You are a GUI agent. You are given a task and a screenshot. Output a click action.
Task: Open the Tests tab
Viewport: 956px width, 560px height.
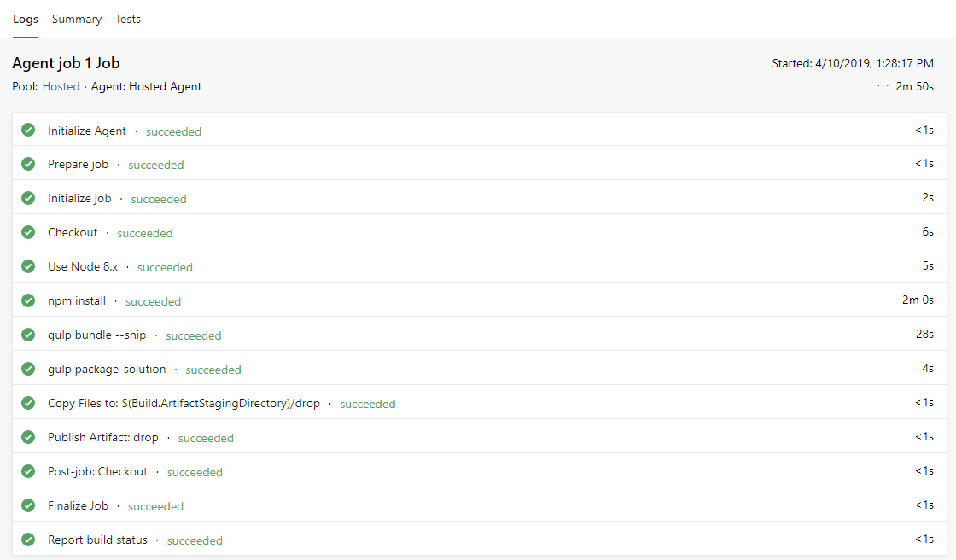coord(128,19)
